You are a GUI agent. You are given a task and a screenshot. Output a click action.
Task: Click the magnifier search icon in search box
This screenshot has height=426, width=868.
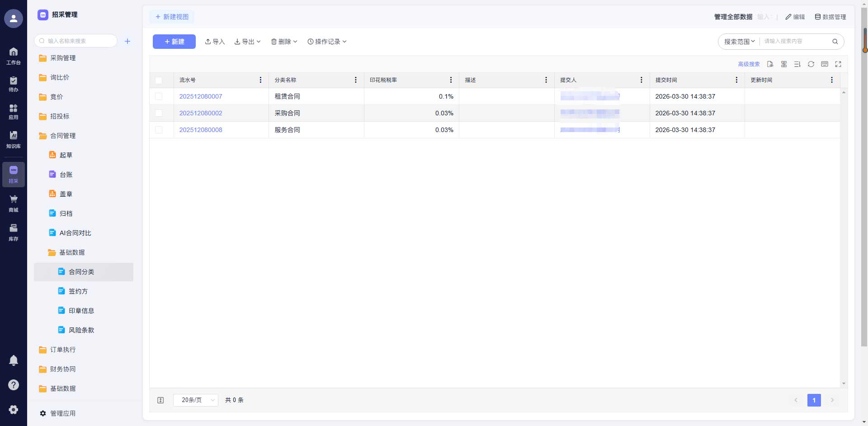[835, 42]
